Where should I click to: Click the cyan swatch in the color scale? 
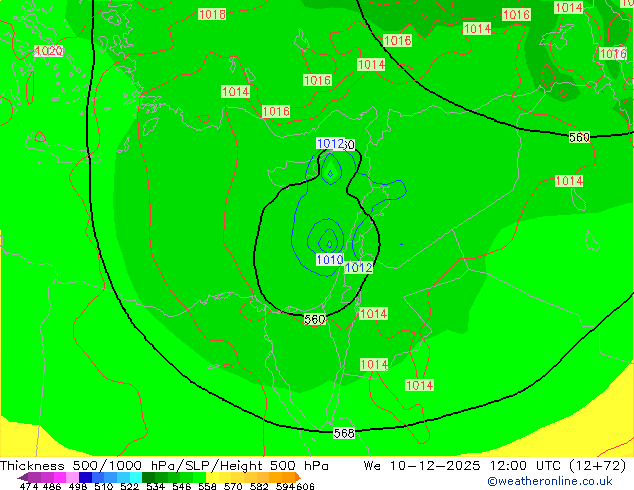(x=136, y=477)
